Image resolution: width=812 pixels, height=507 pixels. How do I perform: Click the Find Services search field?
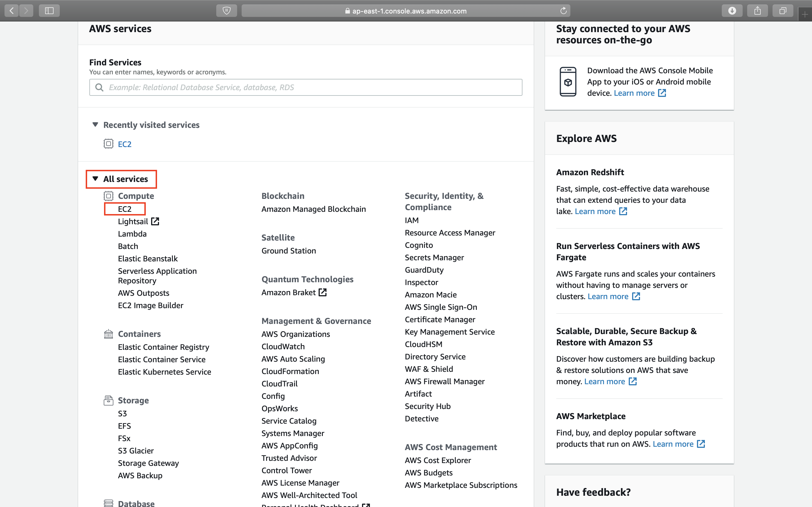(305, 88)
